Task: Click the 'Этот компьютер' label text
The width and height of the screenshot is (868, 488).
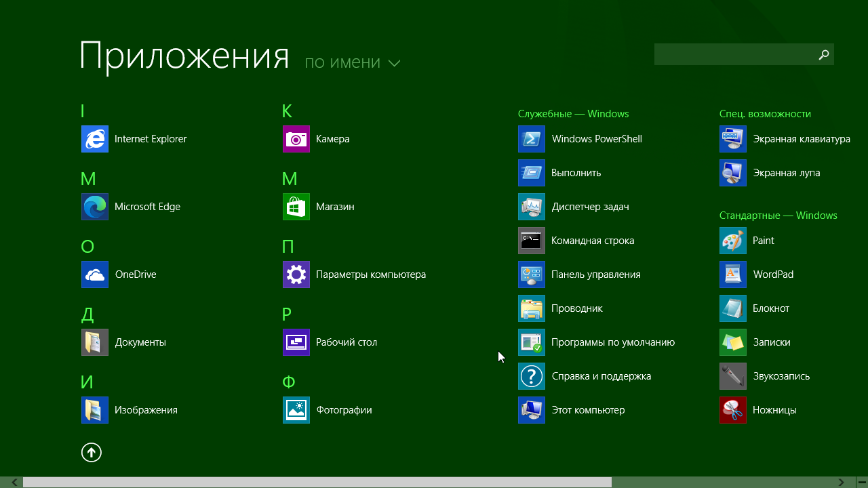Action: click(588, 410)
